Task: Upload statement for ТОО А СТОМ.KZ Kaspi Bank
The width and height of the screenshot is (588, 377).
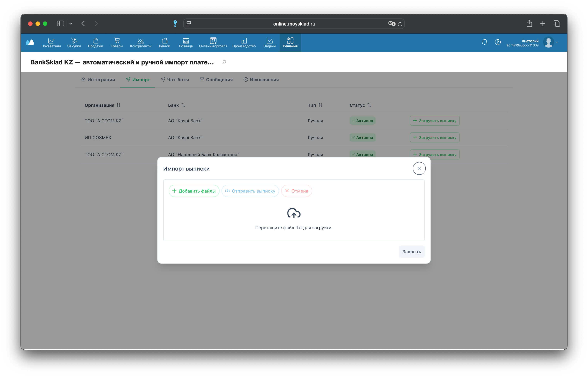Action: pyautogui.click(x=435, y=121)
